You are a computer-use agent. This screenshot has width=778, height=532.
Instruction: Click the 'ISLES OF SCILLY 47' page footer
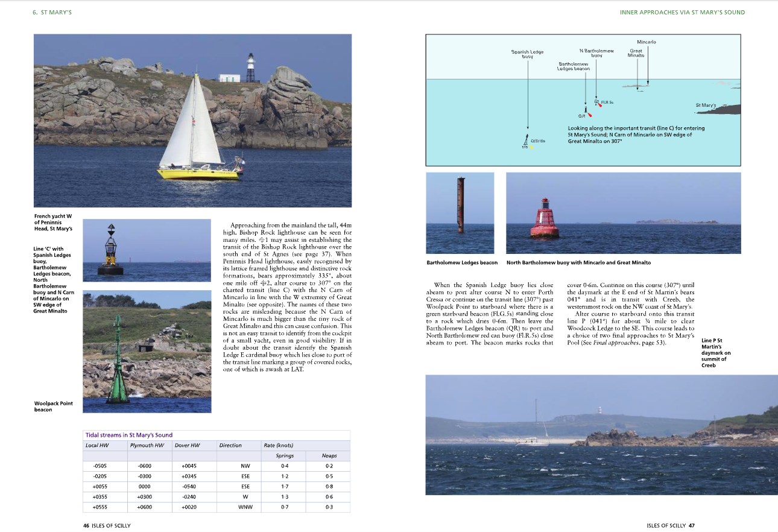(x=670, y=525)
